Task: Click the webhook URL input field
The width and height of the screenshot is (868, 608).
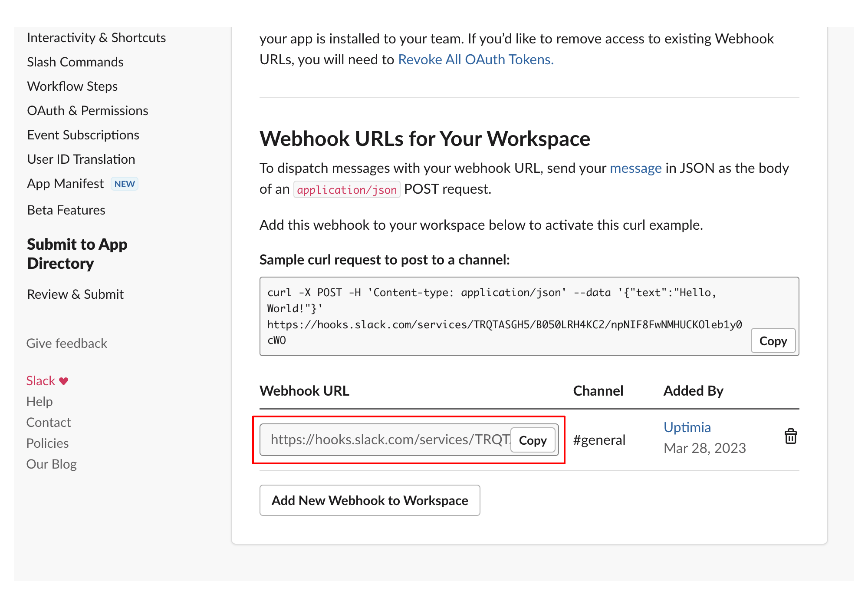Action: pos(409,440)
